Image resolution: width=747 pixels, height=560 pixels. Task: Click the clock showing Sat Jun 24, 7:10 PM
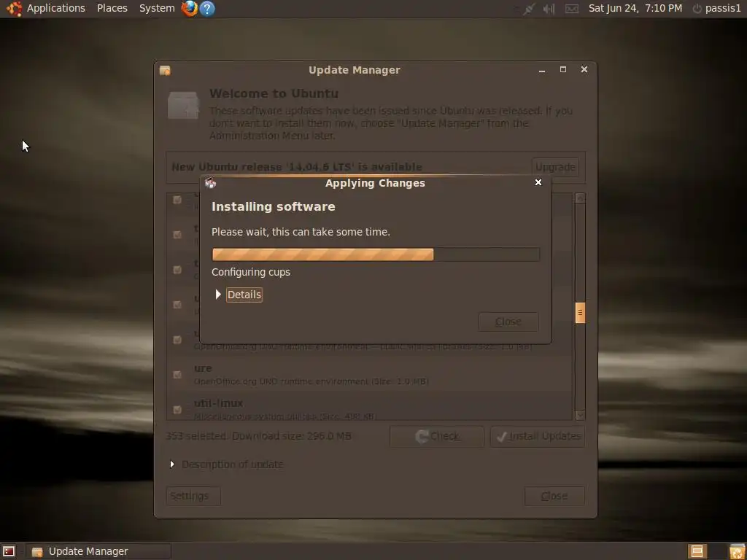[635, 8]
